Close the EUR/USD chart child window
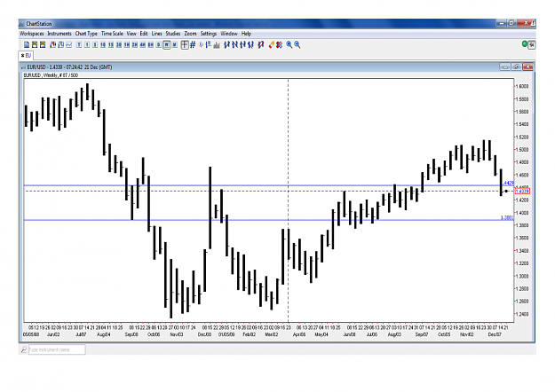 point(527,67)
